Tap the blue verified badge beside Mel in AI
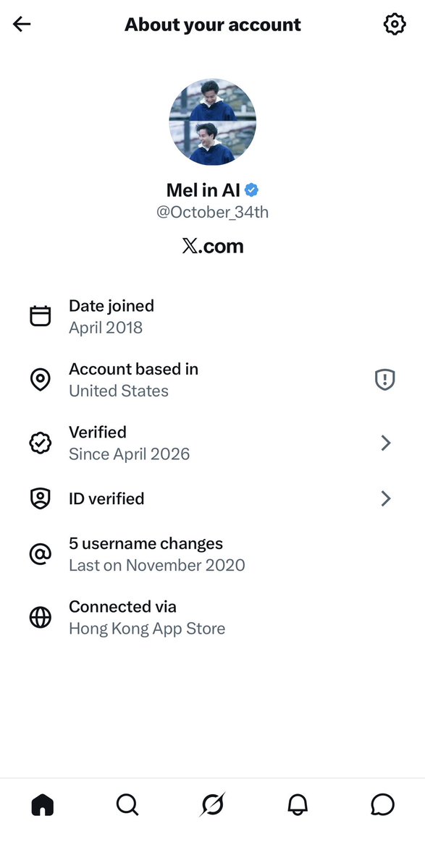Screen dimensions: 425x868 coord(252,190)
